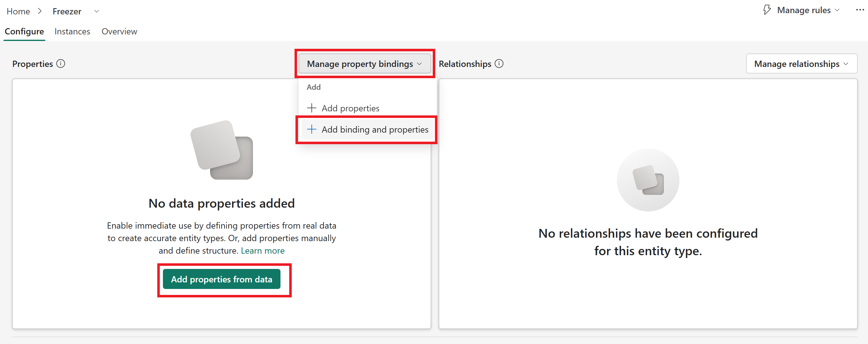The width and height of the screenshot is (868, 344).
Task: Open the Learn more link
Action: (x=262, y=251)
